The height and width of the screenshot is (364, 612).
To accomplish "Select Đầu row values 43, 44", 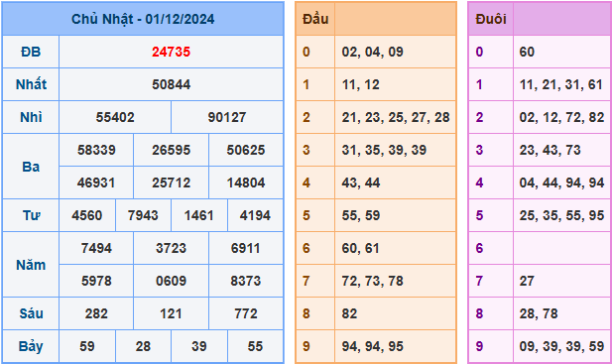I will [361, 182].
